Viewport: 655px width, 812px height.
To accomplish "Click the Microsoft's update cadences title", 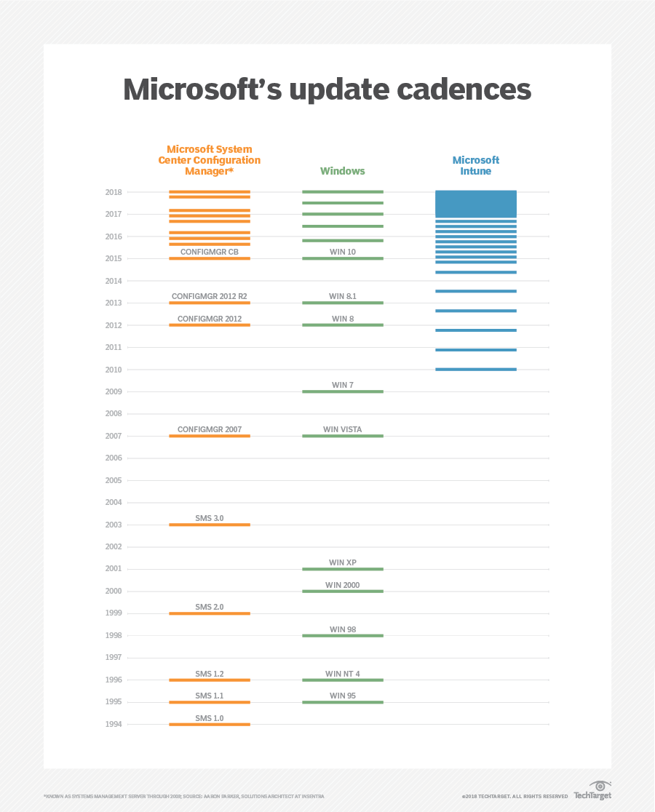I will (x=327, y=89).
